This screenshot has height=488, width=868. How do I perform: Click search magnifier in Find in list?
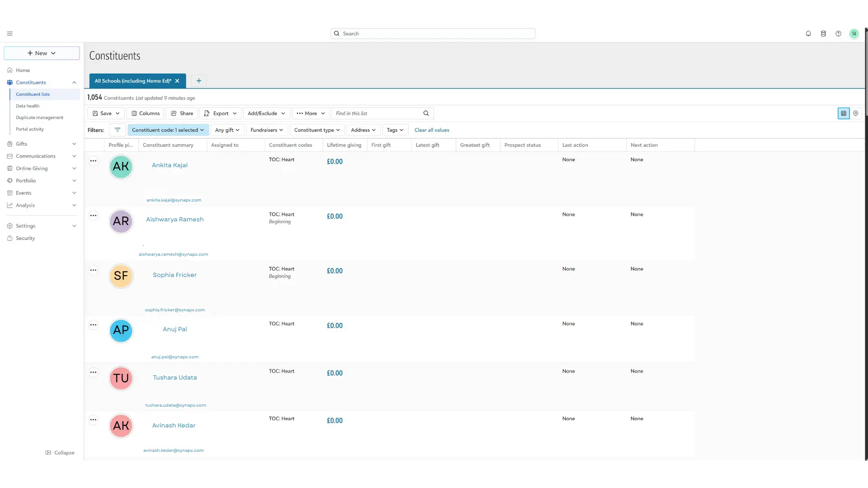pyautogui.click(x=426, y=113)
